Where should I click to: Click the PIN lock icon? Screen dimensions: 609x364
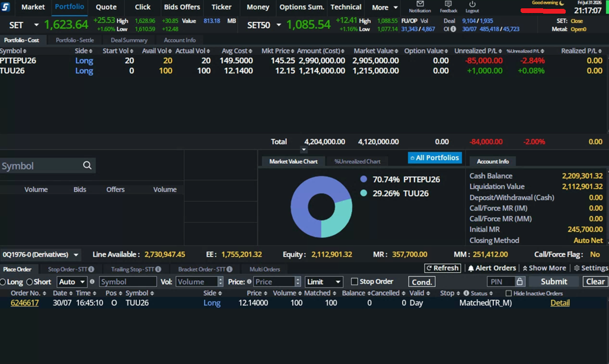tap(519, 281)
